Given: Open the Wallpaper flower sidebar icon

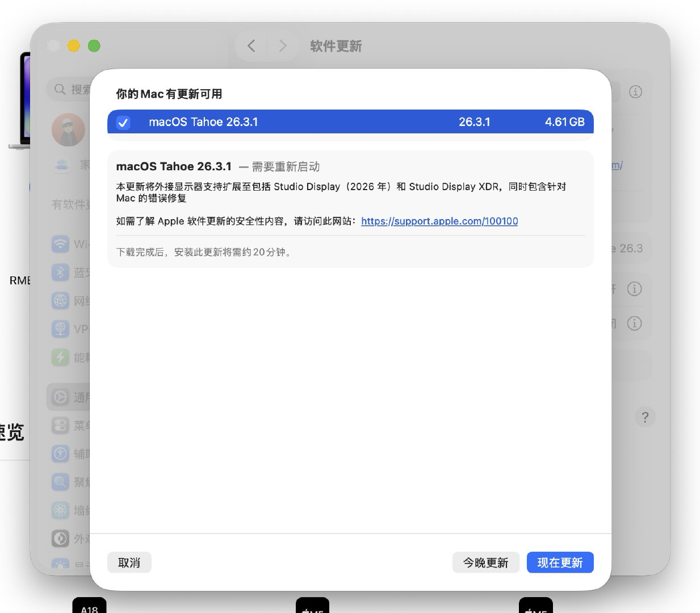Looking at the screenshot, I should 60,510.
